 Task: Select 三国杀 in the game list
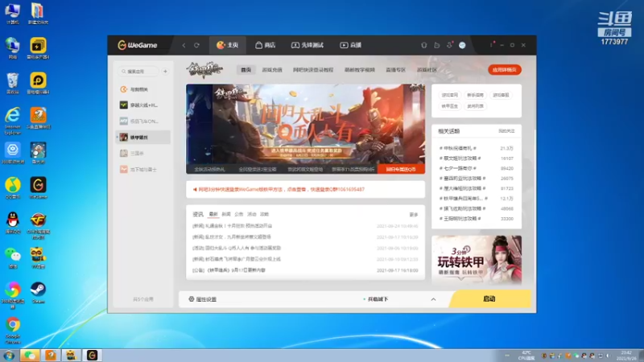click(143, 153)
